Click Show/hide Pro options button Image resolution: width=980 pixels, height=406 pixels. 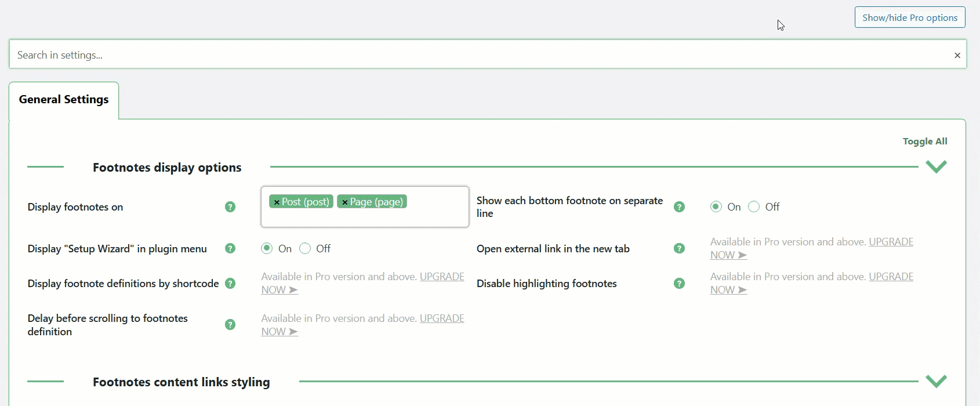(x=910, y=17)
